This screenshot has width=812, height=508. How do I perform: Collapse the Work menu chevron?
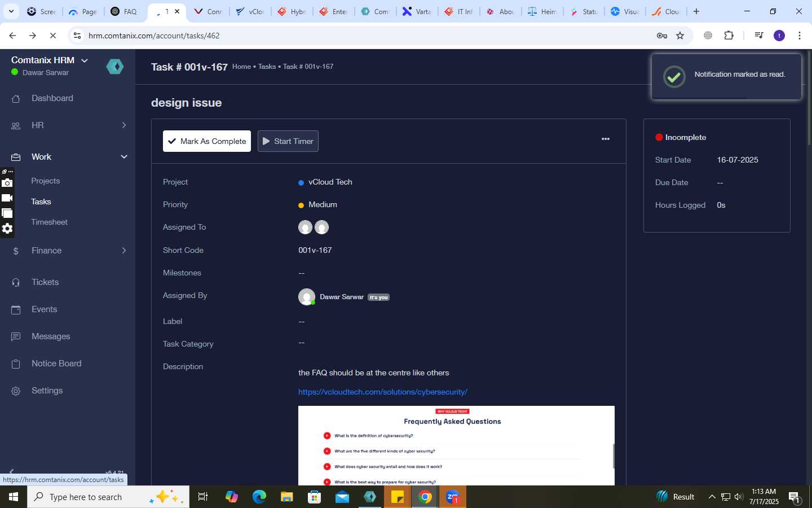coord(124,157)
